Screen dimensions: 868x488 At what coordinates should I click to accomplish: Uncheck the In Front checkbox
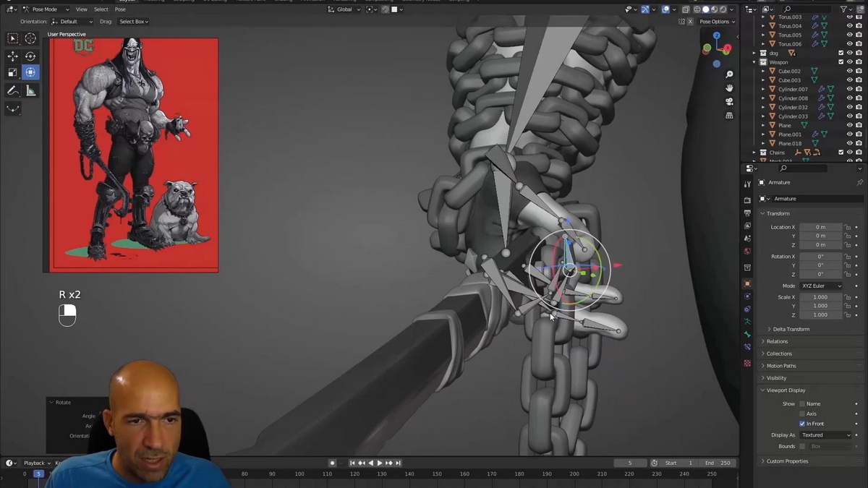802,424
